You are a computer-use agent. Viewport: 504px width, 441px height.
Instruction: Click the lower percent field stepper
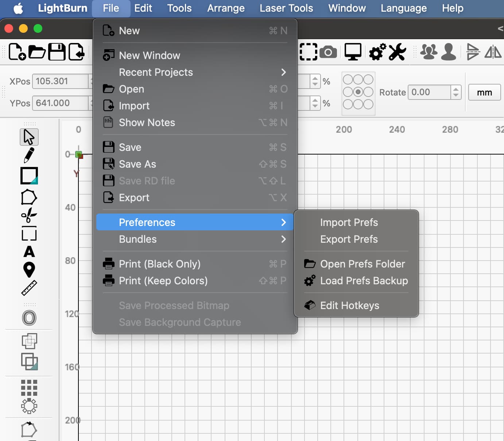315,103
